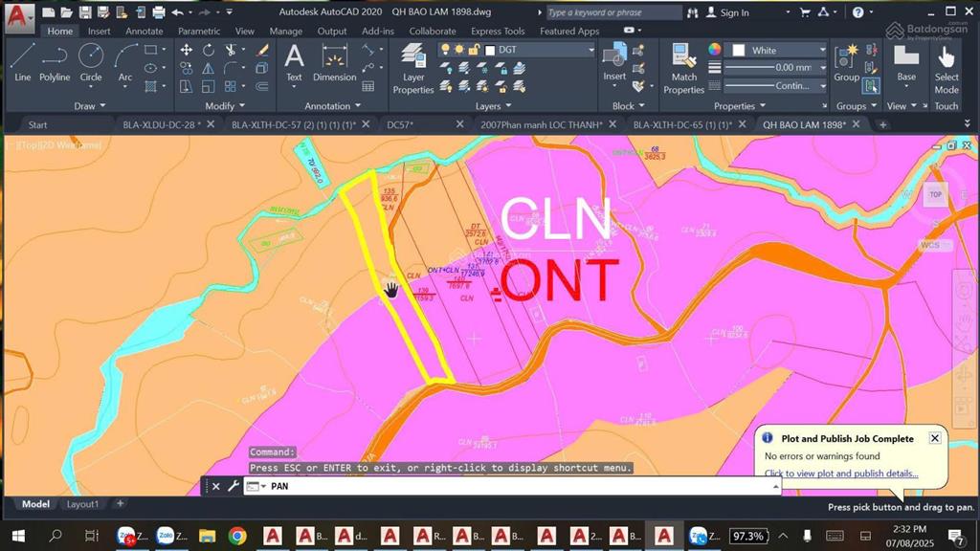This screenshot has width=980, height=551.
Task: Activate the Stretch tool
Action: (x=187, y=86)
